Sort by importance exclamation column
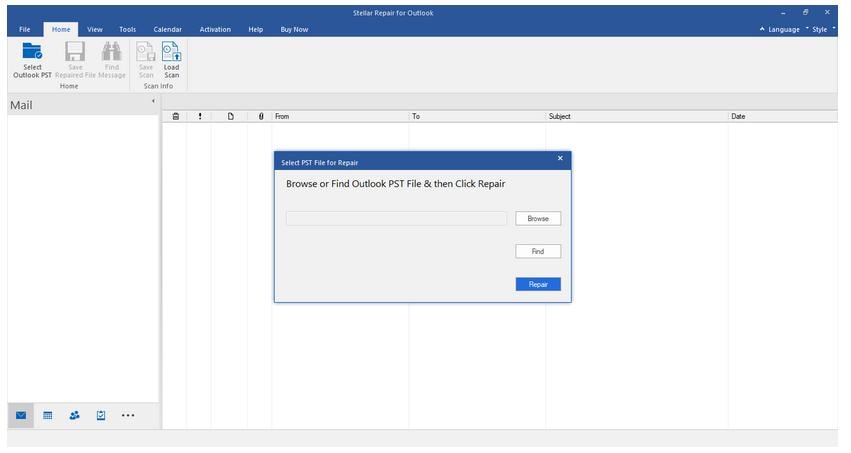This screenshot has height=453, width=851. (200, 116)
